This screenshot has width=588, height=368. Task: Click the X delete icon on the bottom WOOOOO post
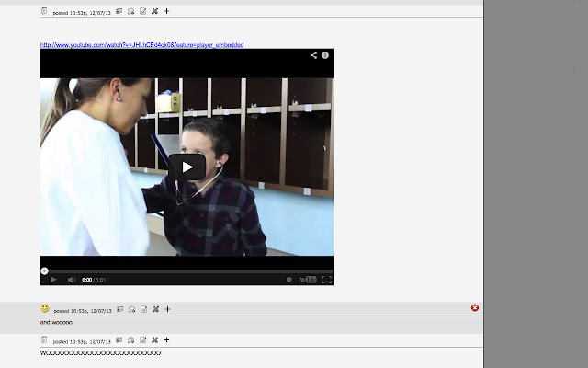tap(154, 340)
